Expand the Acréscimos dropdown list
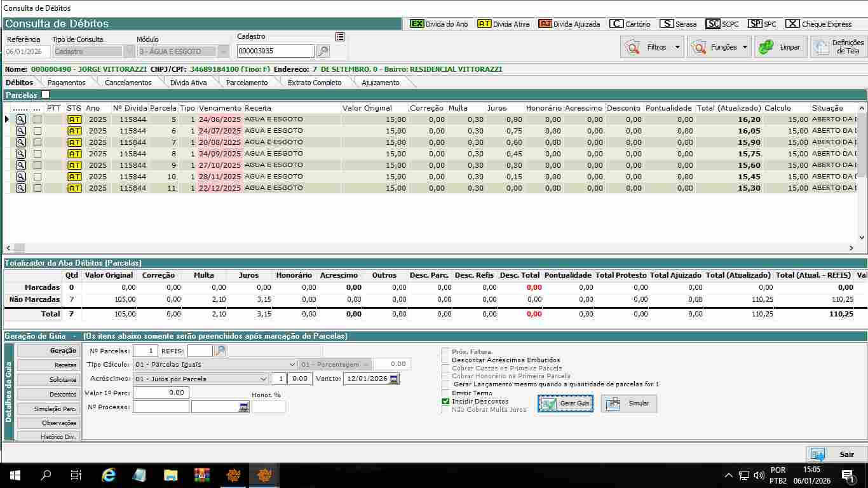 (264, 379)
